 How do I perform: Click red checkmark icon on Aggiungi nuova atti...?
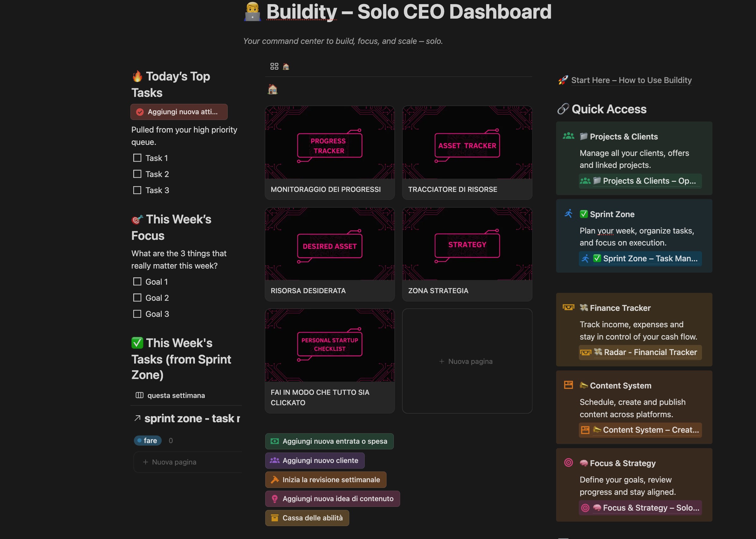(x=140, y=112)
